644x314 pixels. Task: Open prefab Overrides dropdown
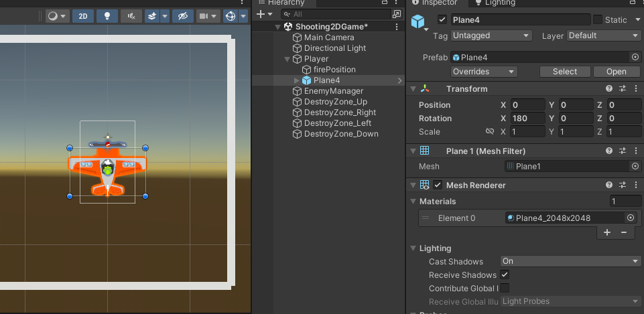point(484,72)
